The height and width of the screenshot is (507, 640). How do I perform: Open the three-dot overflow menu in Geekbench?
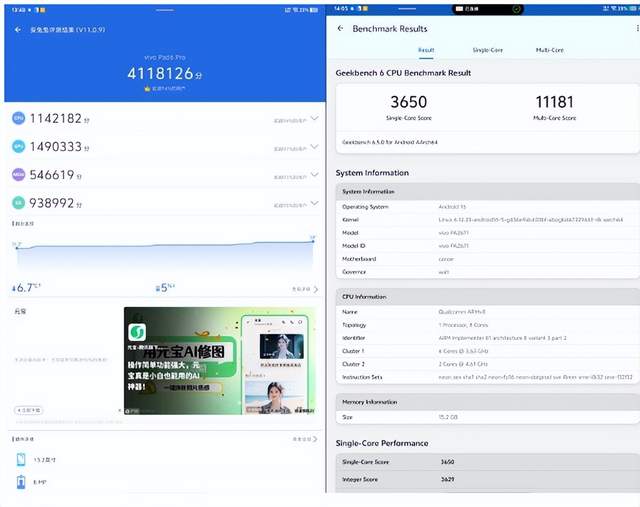[637, 28]
